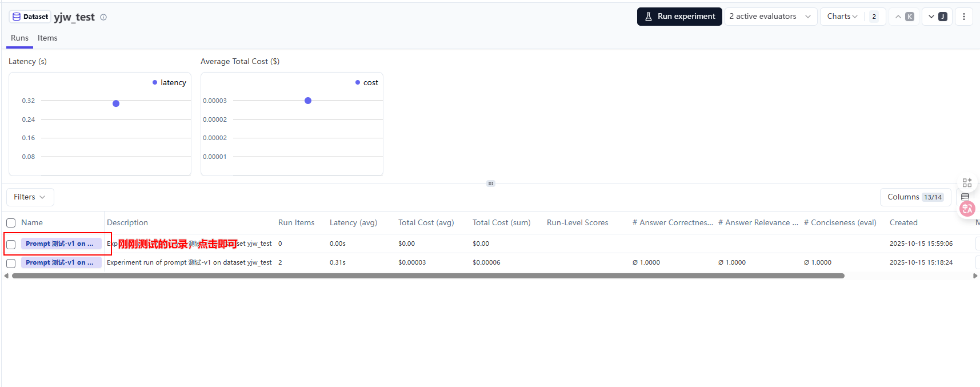Click the cost legend dot
The image size is (980, 387).
[358, 82]
